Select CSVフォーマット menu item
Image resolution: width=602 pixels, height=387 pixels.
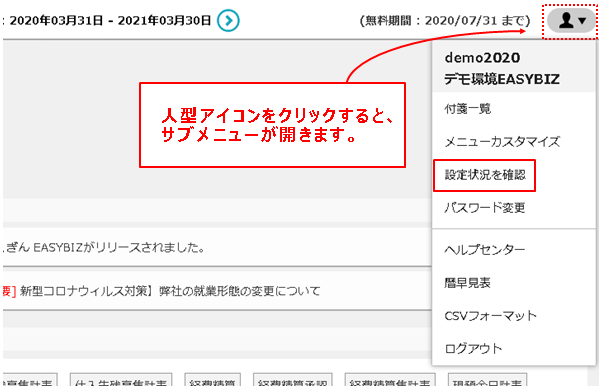pos(490,316)
